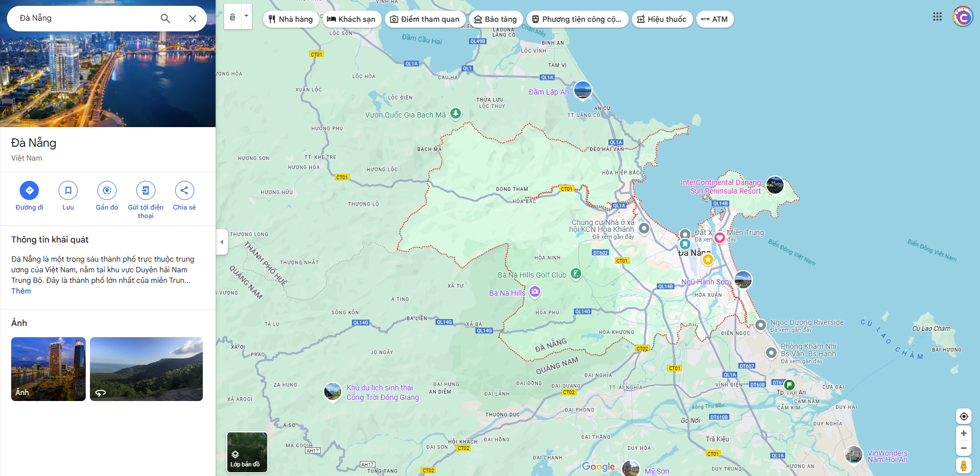
Task: Toggle the Lớp bản đồ layer view
Action: pos(247,452)
